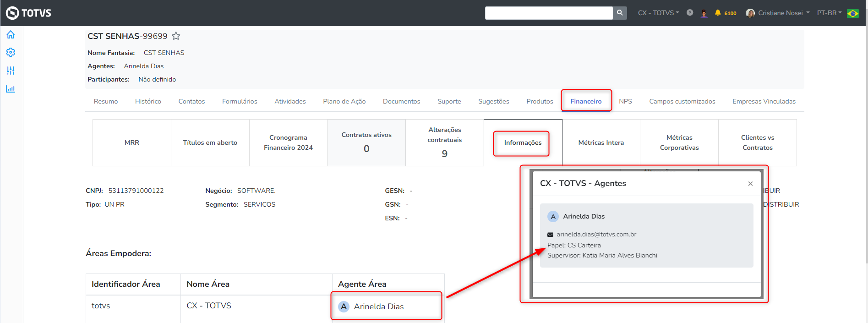Open the help question mark icon
Screen dimensions: 868x323
[x=690, y=13]
